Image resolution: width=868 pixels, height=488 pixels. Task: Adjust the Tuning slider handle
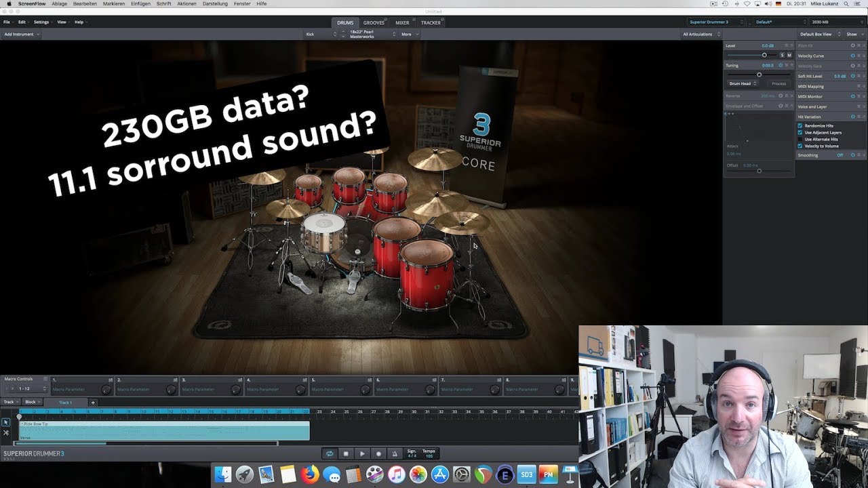coord(759,75)
